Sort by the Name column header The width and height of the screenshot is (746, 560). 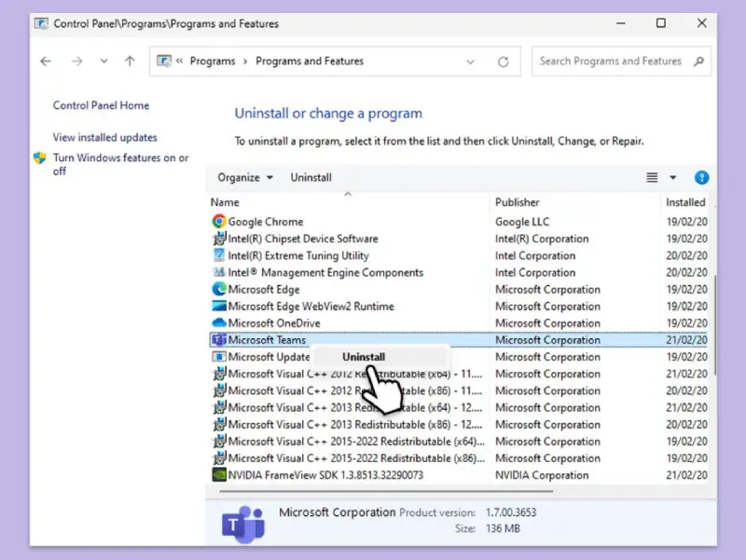pos(225,202)
